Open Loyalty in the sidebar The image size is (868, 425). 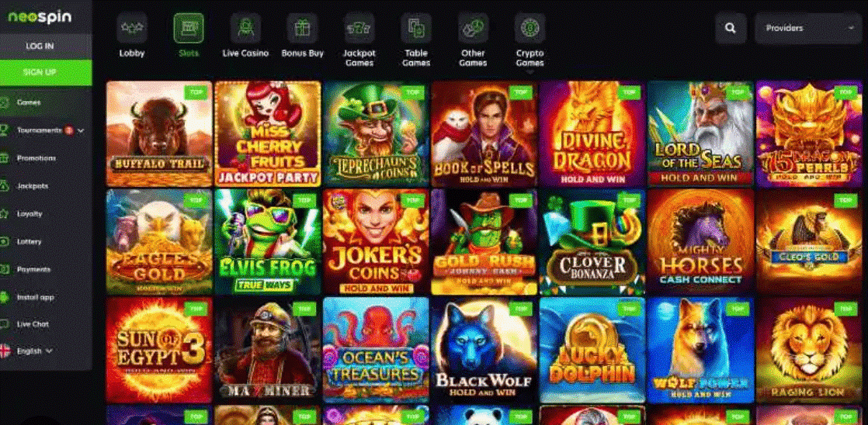(30, 214)
